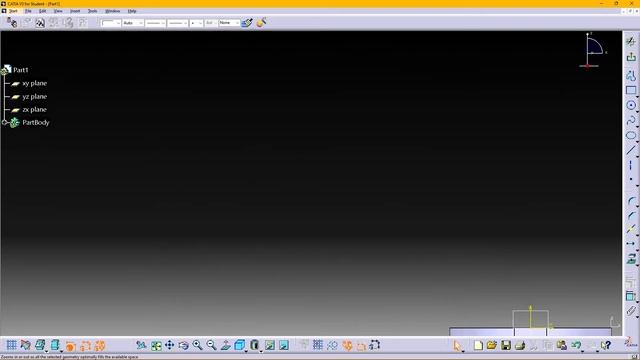The width and height of the screenshot is (640, 360).
Task: Click the Quick Trim tool icon
Action: pyautogui.click(x=631, y=230)
